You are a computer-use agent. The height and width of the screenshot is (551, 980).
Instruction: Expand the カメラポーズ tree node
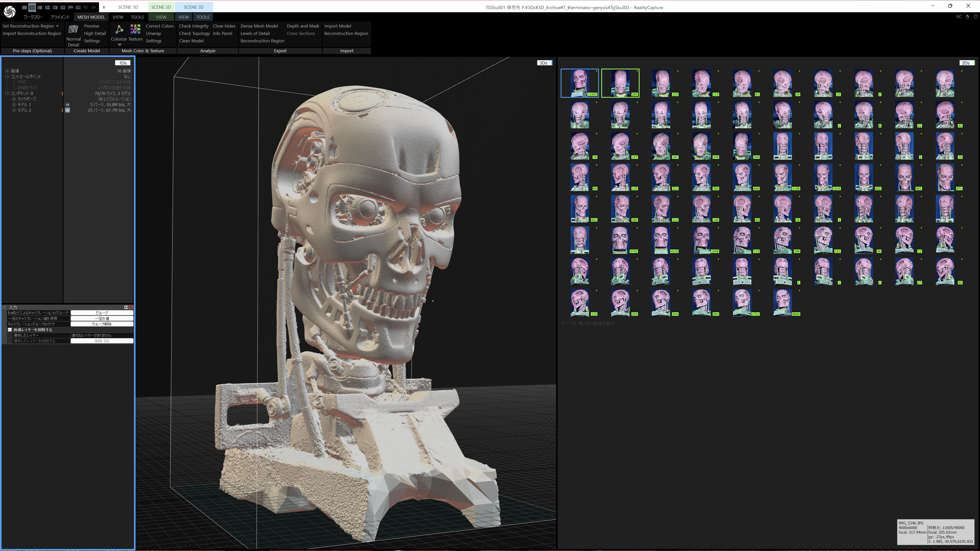(x=14, y=99)
